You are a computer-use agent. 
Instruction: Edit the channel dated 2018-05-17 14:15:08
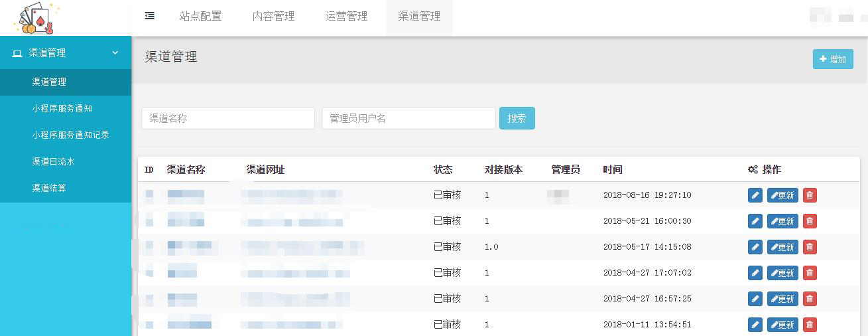tap(755, 247)
